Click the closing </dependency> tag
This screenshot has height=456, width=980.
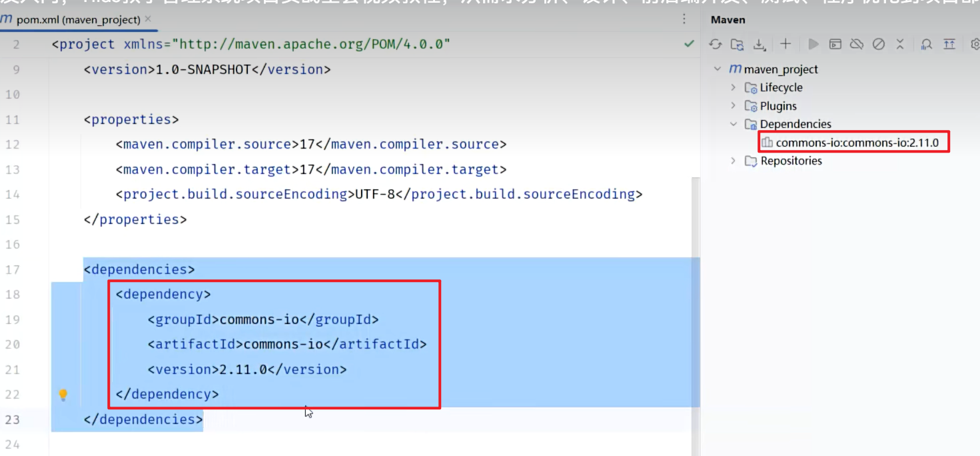click(167, 395)
